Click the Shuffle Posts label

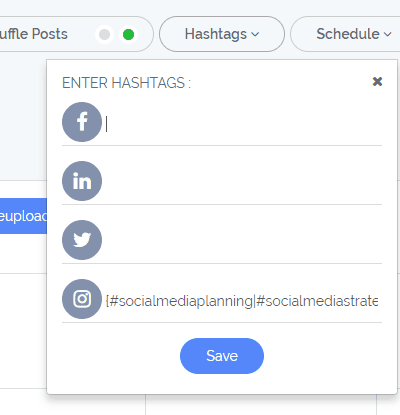[34, 34]
